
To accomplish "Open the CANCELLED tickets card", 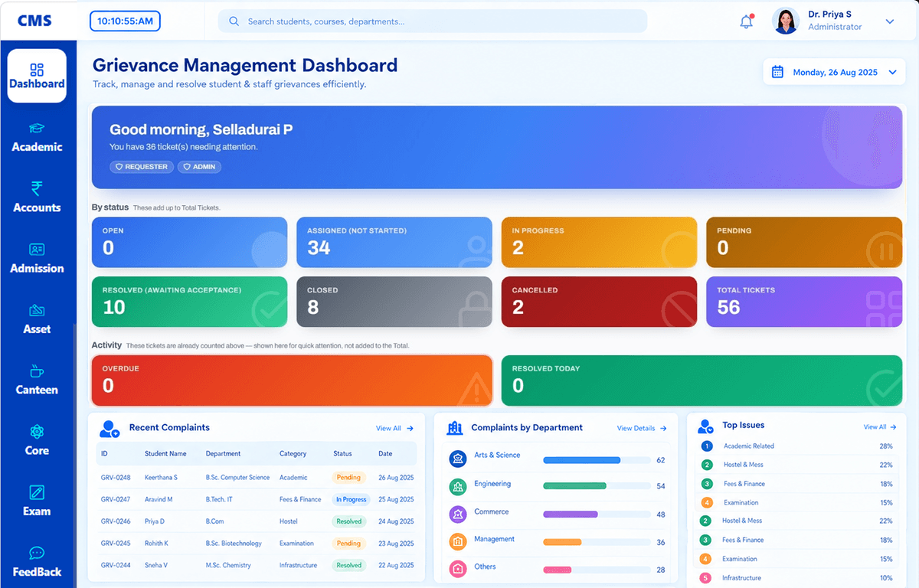I will (599, 302).
